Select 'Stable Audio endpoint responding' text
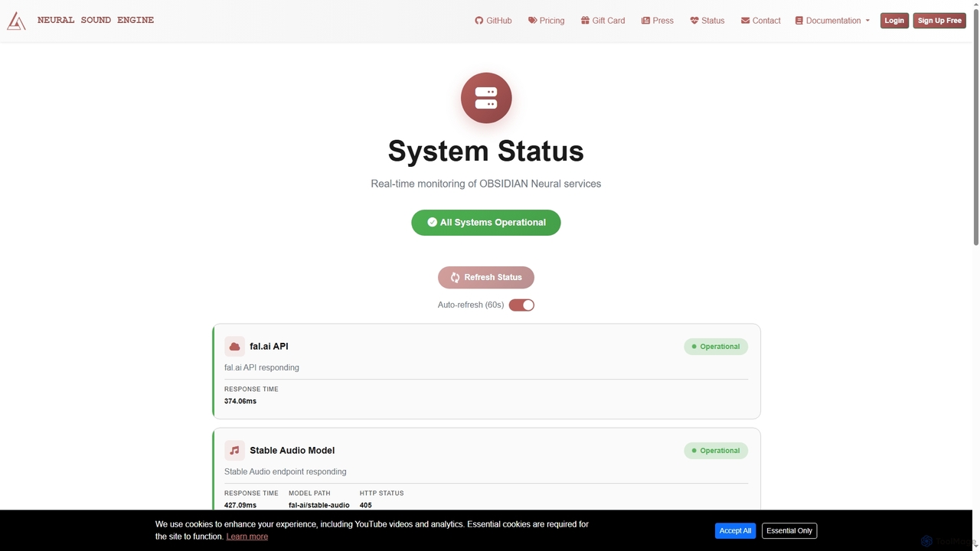The width and height of the screenshot is (980, 551). pyautogui.click(x=286, y=471)
